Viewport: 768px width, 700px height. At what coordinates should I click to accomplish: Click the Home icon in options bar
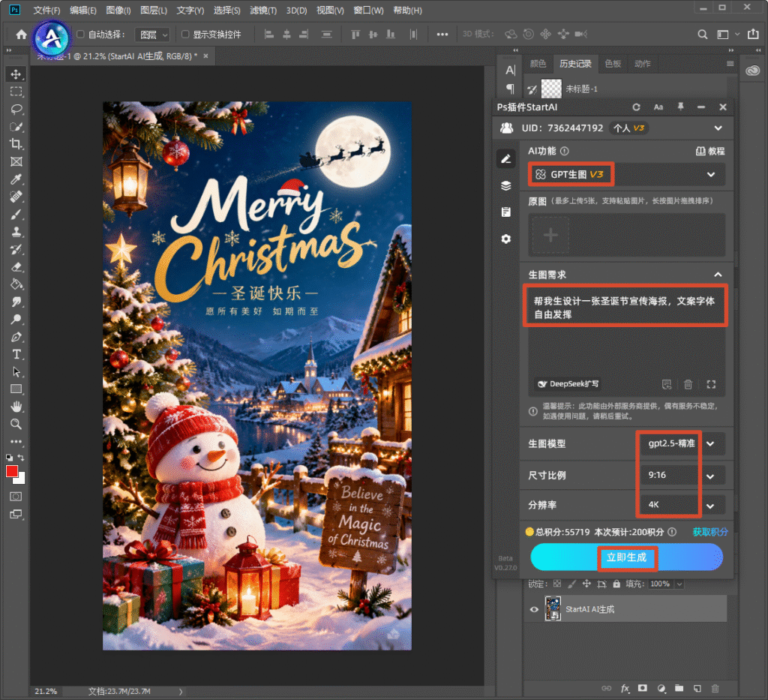point(21,35)
